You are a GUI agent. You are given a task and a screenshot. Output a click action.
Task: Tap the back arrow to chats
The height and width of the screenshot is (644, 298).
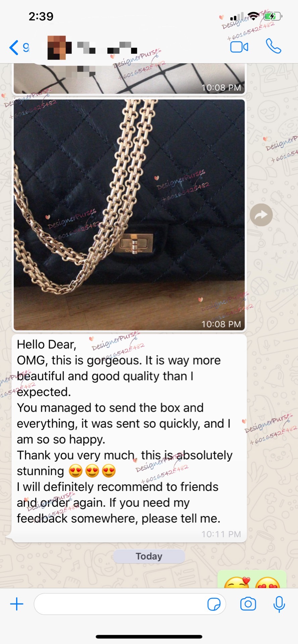[x=14, y=47]
